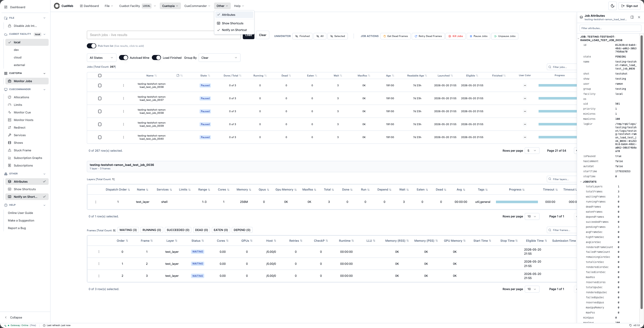Viewport: 644px width, 328px height.
Task: Click progress bar for load_test_job_0036
Action: click(558, 85)
